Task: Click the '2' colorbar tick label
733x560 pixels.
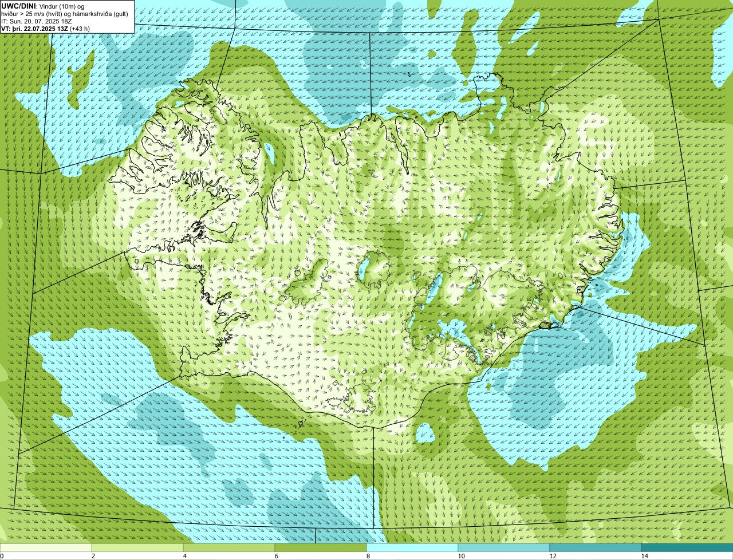Action: click(x=93, y=556)
